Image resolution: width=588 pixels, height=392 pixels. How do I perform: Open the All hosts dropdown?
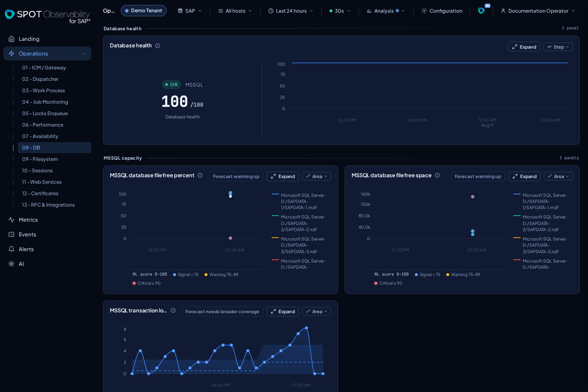pos(235,11)
